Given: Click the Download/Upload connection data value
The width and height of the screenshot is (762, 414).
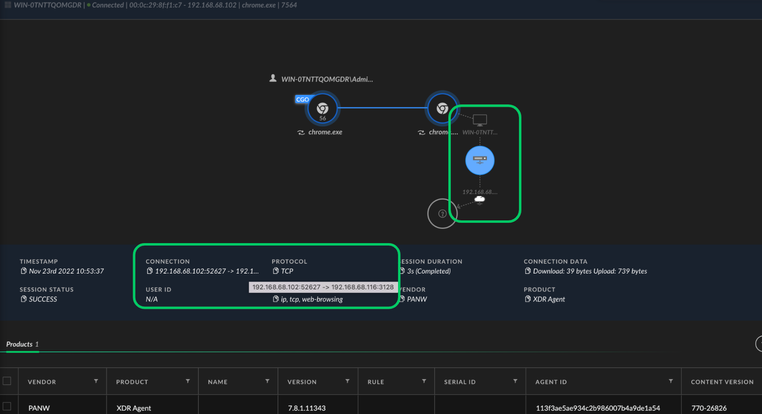Looking at the screenshot, I should pos(590,271).
